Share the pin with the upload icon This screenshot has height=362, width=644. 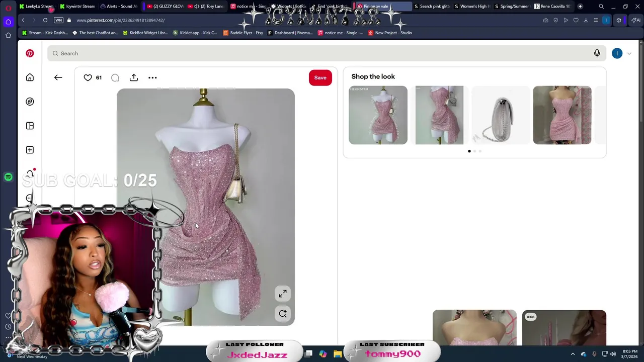coord(134,77)
